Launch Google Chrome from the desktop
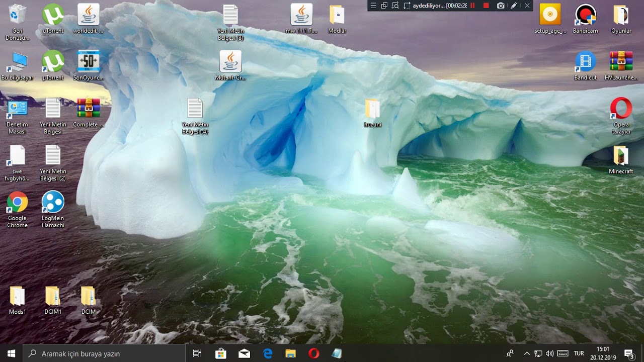 pyautogui.click(x=18, y=203)
